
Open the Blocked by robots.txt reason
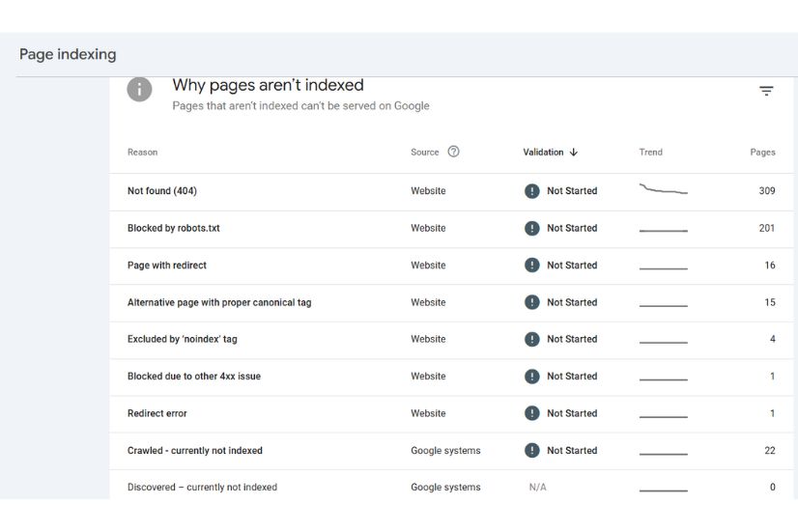click(x=174, y=229)
